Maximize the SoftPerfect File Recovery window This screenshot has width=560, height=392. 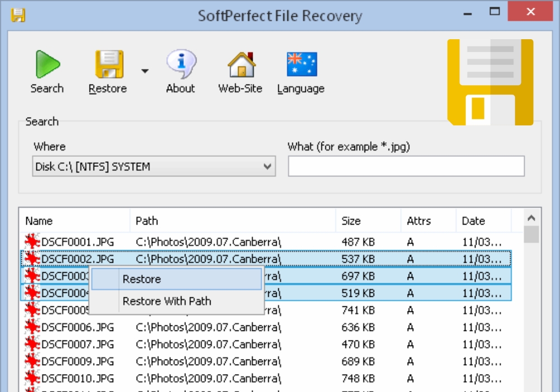coord(494,12)
